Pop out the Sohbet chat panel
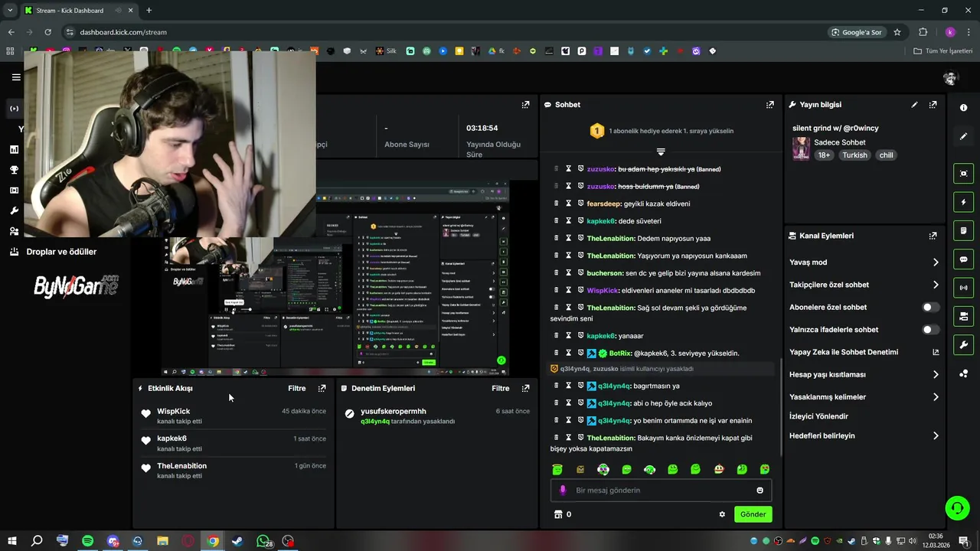 770,105
